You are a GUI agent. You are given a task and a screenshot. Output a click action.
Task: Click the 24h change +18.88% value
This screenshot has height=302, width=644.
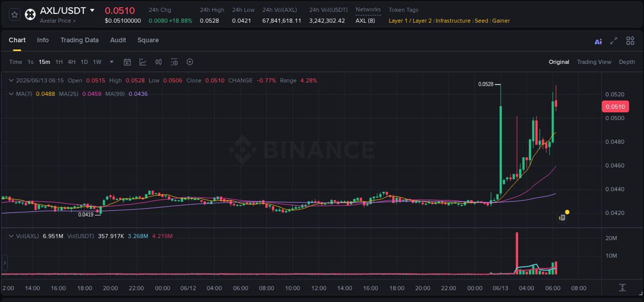(x=180, y=21)
